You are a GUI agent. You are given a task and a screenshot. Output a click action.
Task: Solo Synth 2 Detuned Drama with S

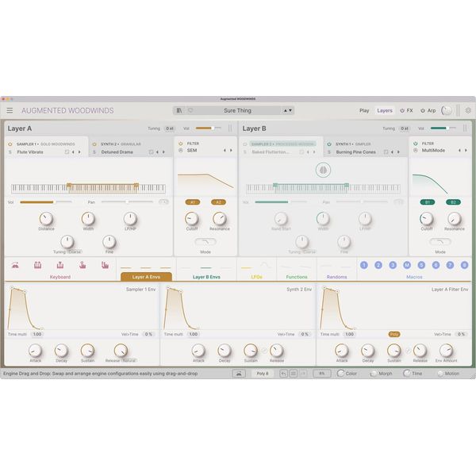click(94, 152)
